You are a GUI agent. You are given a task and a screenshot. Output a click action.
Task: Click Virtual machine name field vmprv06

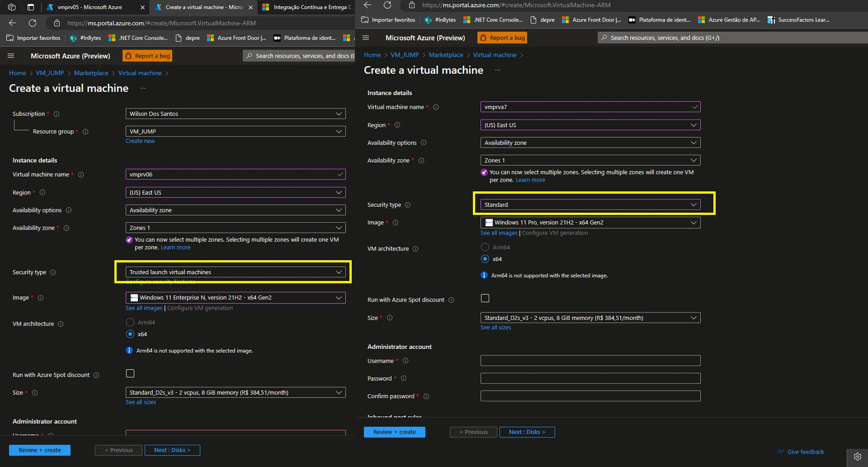(x=236, y=174)
